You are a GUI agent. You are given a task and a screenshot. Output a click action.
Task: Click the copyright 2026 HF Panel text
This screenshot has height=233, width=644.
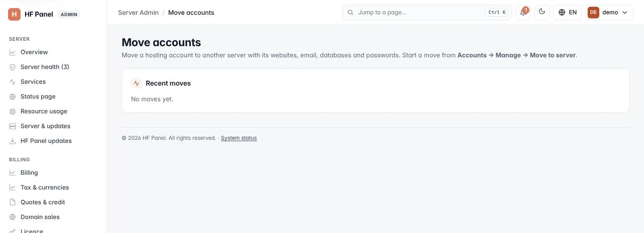click(169, 138)
